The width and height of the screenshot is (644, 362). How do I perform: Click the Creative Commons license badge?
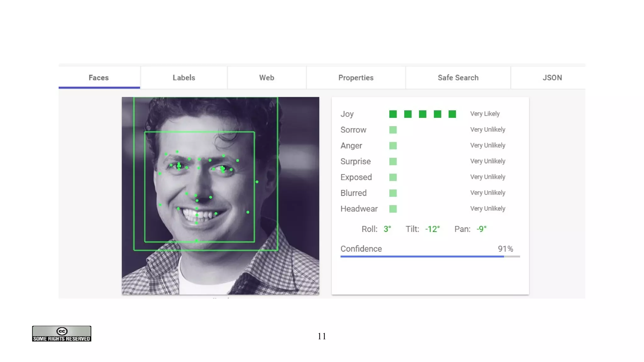click(x=62, y=333)
